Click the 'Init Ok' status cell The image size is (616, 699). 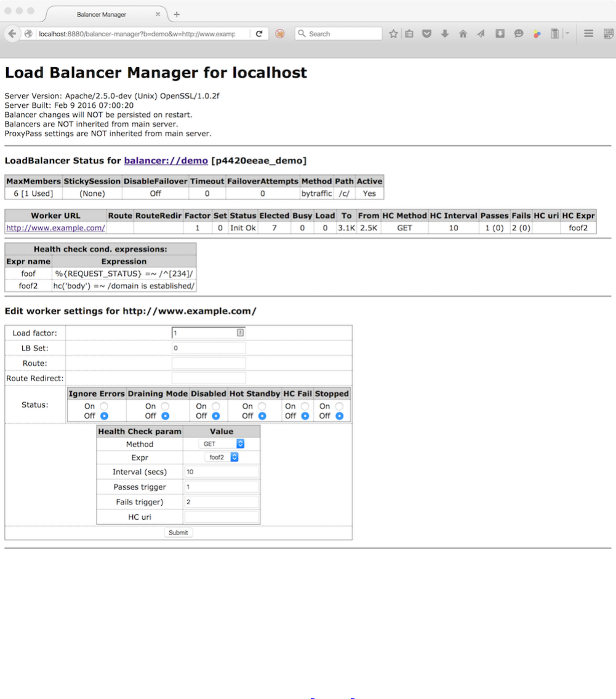tap(243, 228)
